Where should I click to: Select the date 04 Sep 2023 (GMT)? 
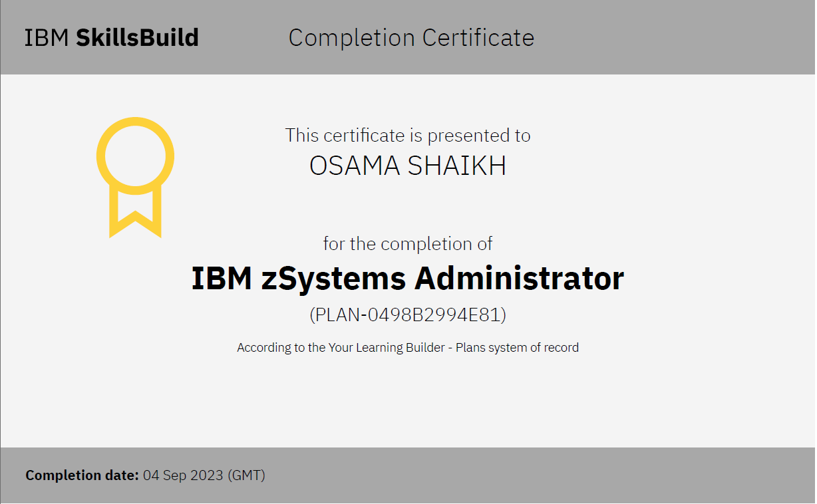[x=204, y=475]
